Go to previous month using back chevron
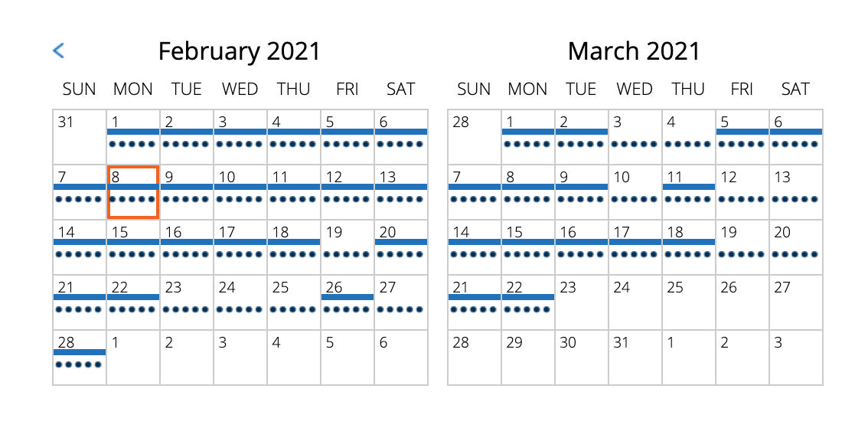The height and width of the screenshot is (441, 868). pos(58,51)
